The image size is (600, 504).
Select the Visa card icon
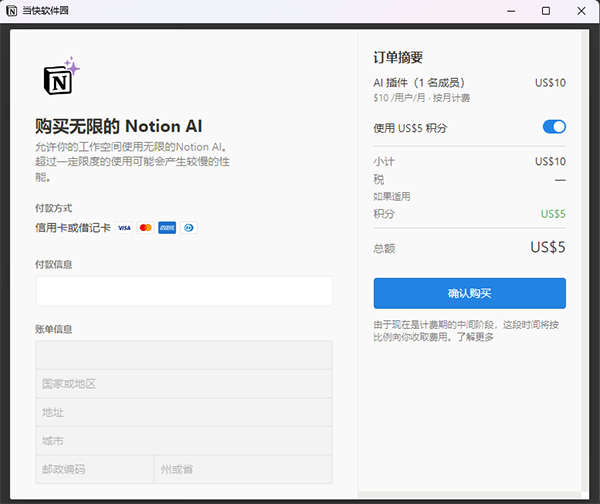coord(124,228)
